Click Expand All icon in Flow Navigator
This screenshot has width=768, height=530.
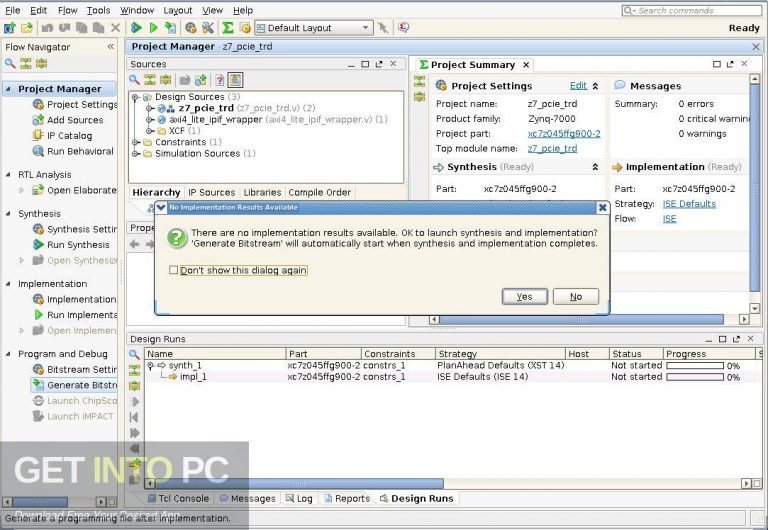[x=41, y=63]
